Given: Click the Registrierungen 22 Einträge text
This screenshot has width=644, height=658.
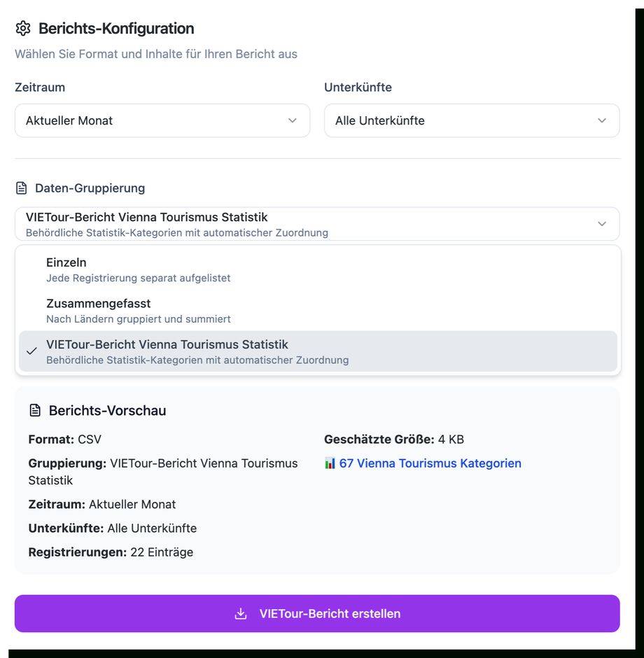Looking at the screenshot, I should pyautogui.click(x=111, y=552).
